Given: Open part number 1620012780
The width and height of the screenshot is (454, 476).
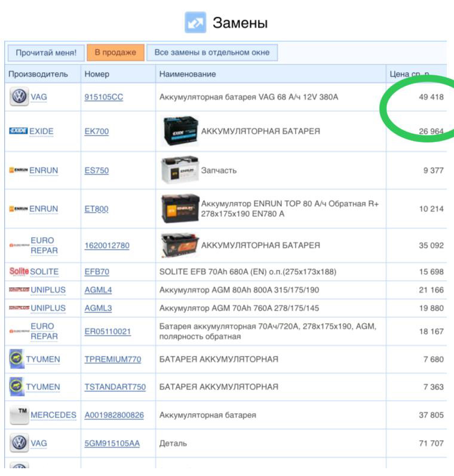Looking at the screenshot, I should pyautogui.click(x=107, y=245).
